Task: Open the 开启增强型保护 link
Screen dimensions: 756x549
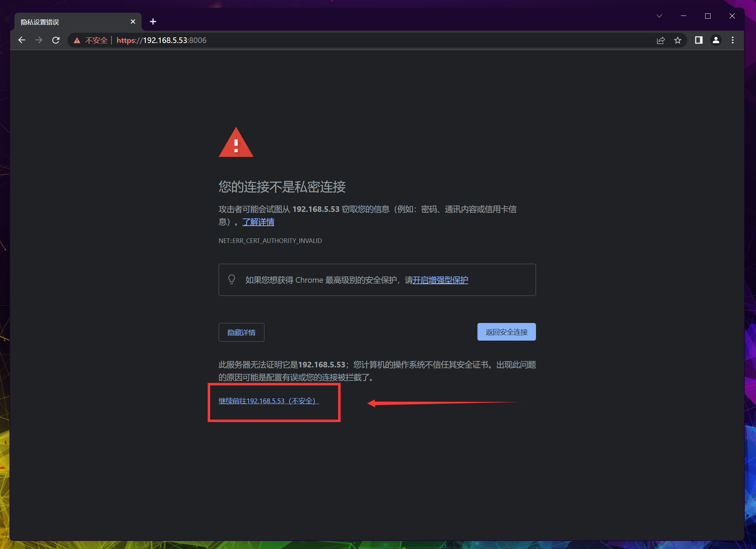Action: tap(440, 280)
